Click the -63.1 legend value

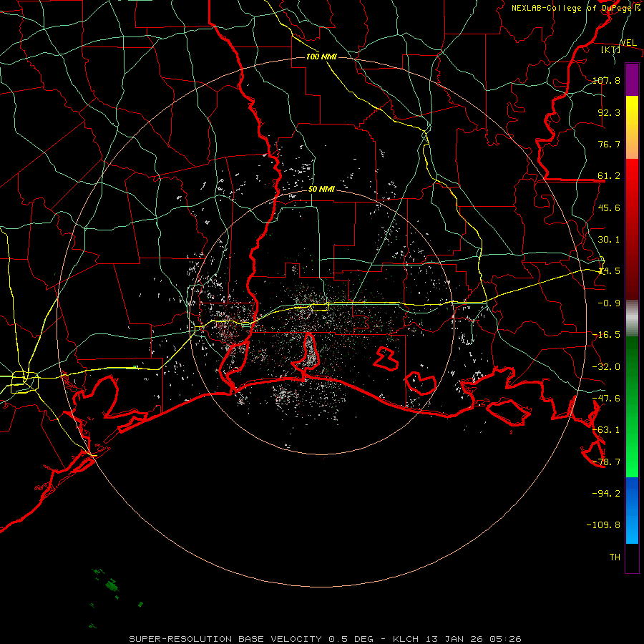pos(606,430)
